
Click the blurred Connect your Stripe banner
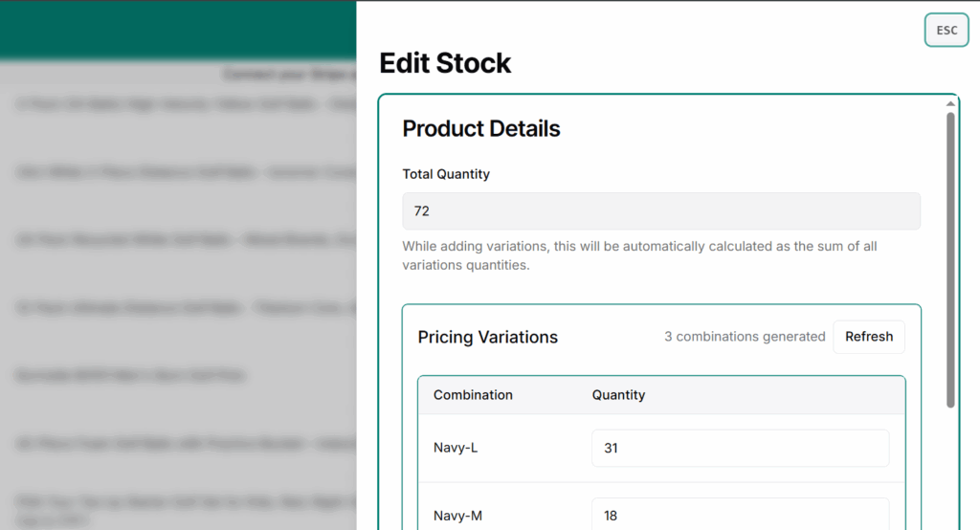point(289,74)
